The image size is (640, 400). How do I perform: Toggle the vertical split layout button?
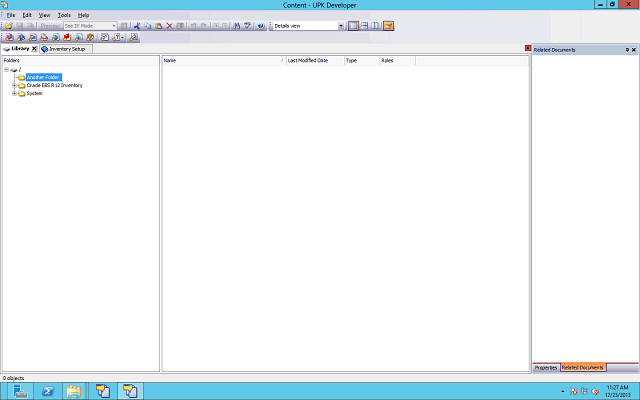pyautogui.click(x=375, y=26)
